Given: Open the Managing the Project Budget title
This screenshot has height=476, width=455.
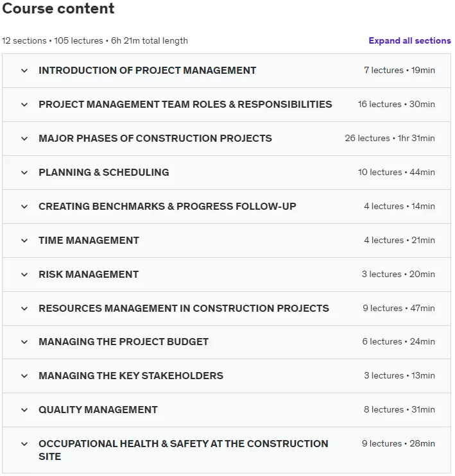Looking at the screenshot, I should tap(123, 342).
